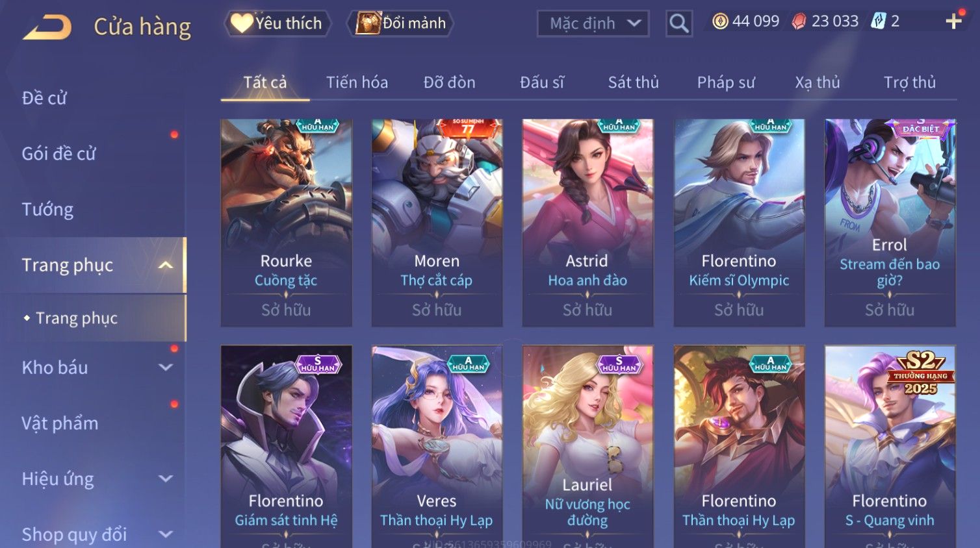The image size is (980, 548).
Task: Open Gói đề cử in sidebar
Action: 58,154
